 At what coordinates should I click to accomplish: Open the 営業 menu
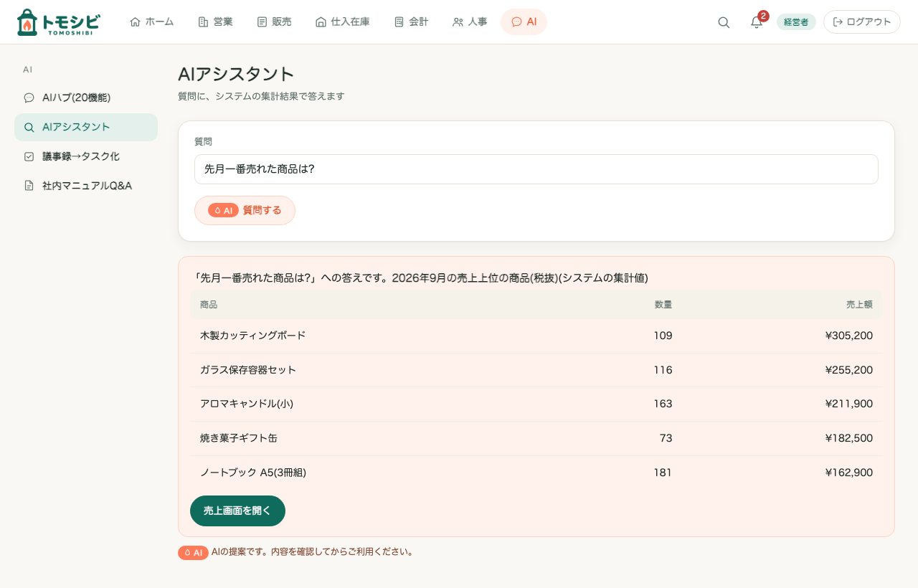coord(215,22)
